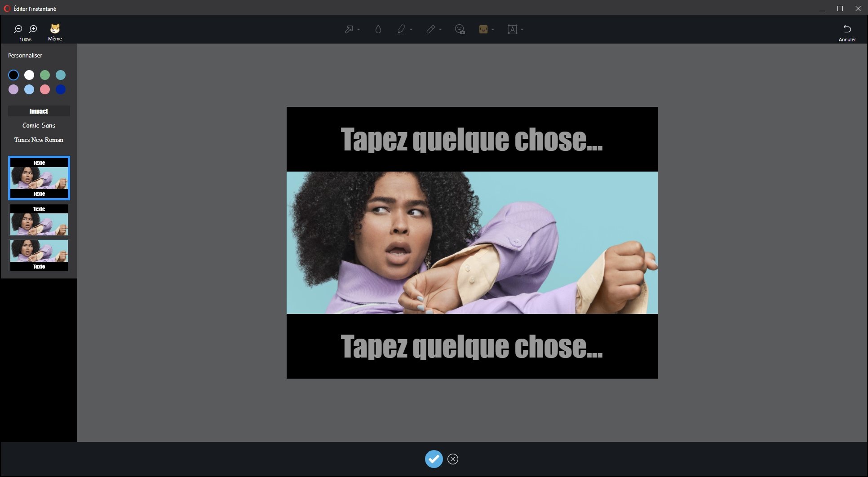This screenshot has height=477, width=868.
Task: Switch font to Times New Roman
Action: pos(39,140)
